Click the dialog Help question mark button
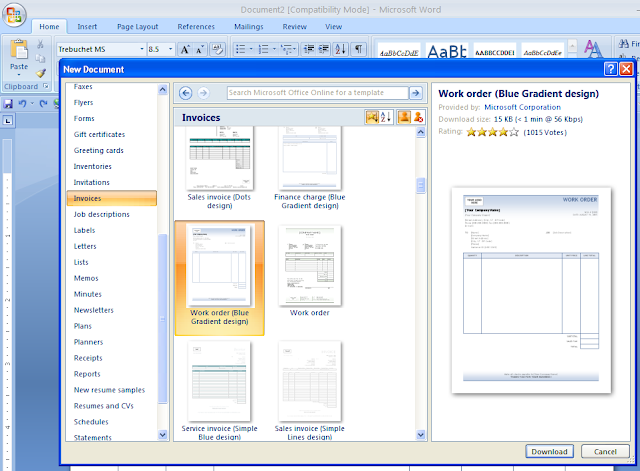Image resolution: width=640 pixels, height=471 pixels. [611, 69]
